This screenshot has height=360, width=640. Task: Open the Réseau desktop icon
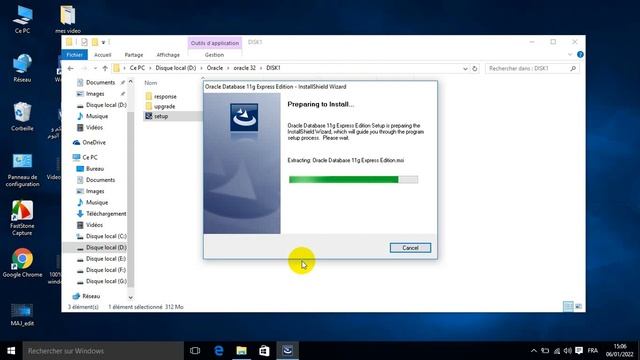(22, 68)
